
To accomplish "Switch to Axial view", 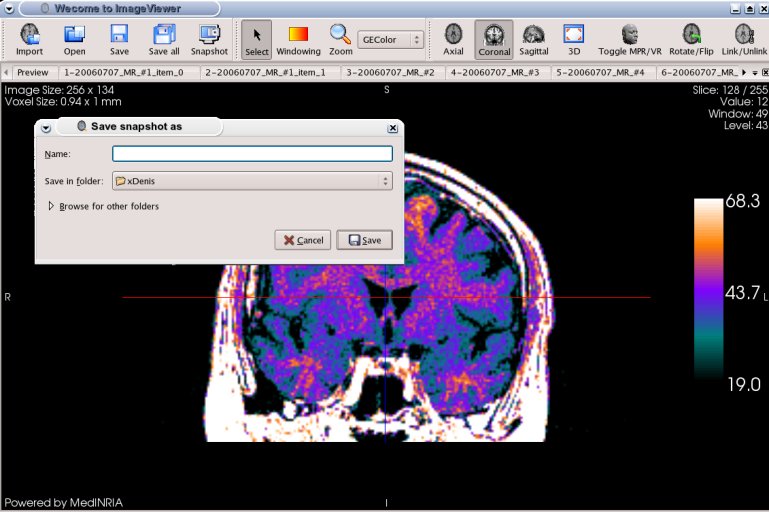I will tap(454, 39).
